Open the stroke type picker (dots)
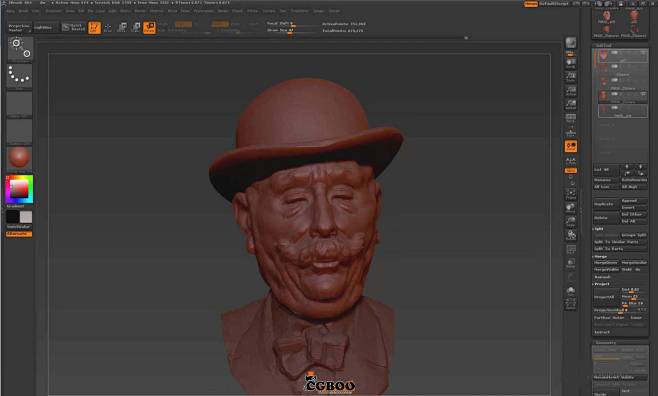Image resolution: width=658 pixels, height=396 pixels. (20, 76)
